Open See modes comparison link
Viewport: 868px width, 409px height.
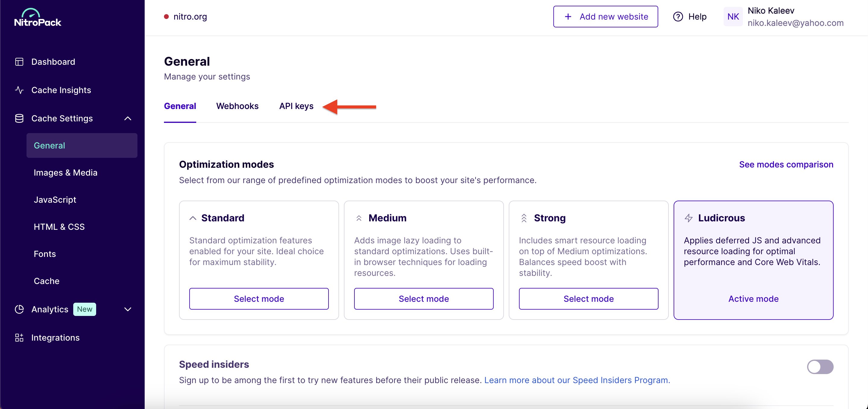click(786, 165)
